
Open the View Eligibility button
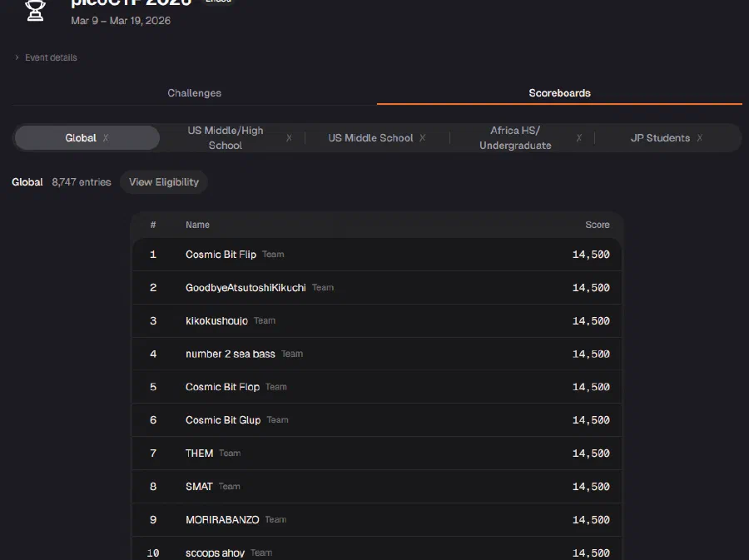(164, 182)
